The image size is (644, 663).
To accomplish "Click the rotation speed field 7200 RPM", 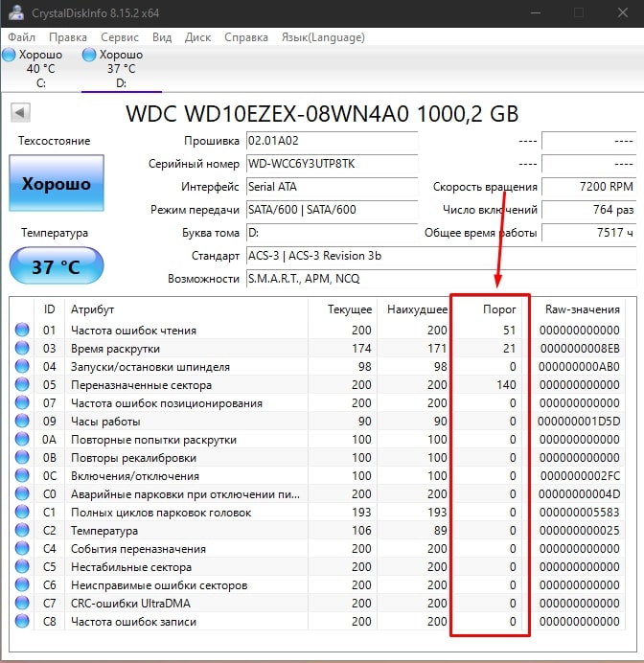I will tap(588, 187).
